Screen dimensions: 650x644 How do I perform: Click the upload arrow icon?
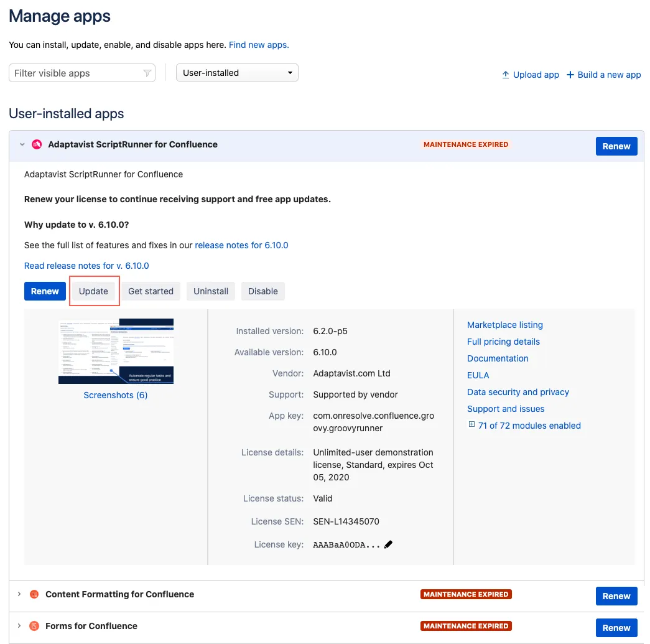(x=505, y=75)
